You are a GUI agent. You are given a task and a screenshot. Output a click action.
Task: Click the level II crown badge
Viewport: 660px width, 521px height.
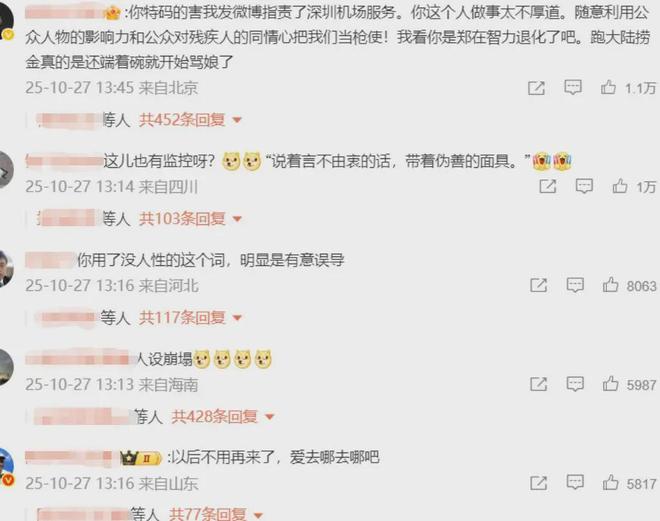coord(141,458)
